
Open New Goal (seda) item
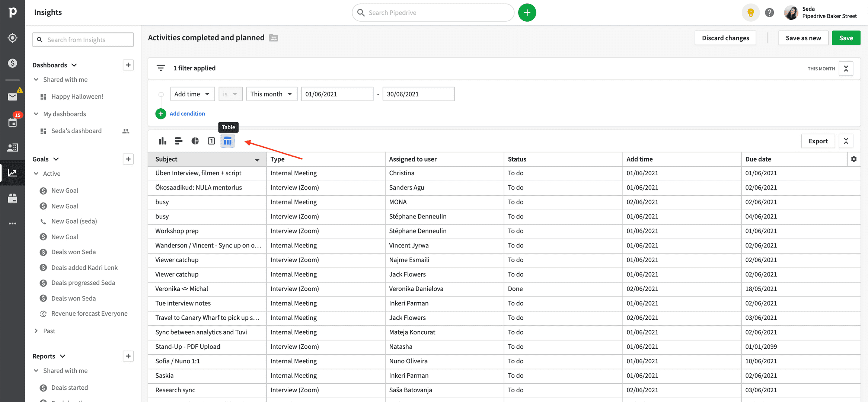click(74, 221)
